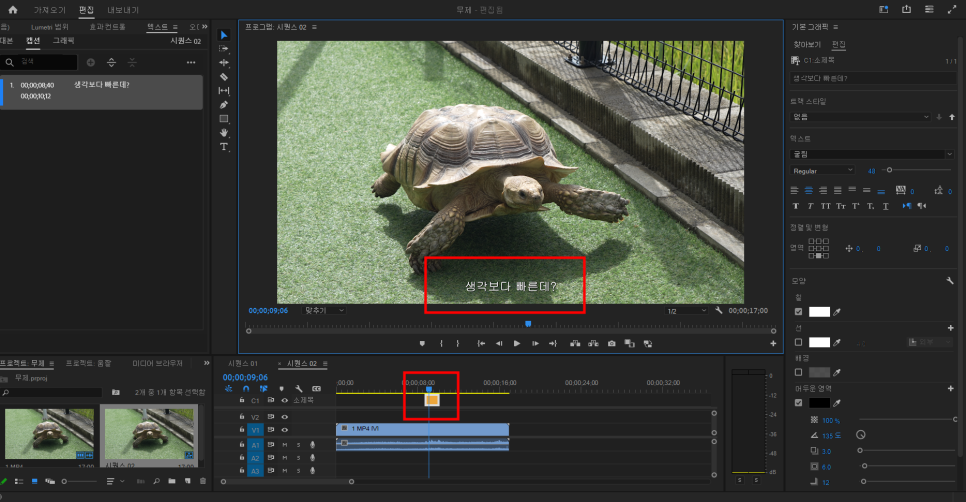This screenshot has height=502, width=966.
Task: Expand overflow panels chevron in source panel
Action: pos(205,26)
